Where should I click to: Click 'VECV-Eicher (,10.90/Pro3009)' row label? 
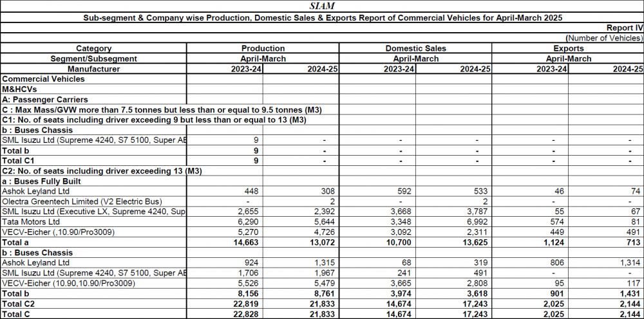pos(58,232)
